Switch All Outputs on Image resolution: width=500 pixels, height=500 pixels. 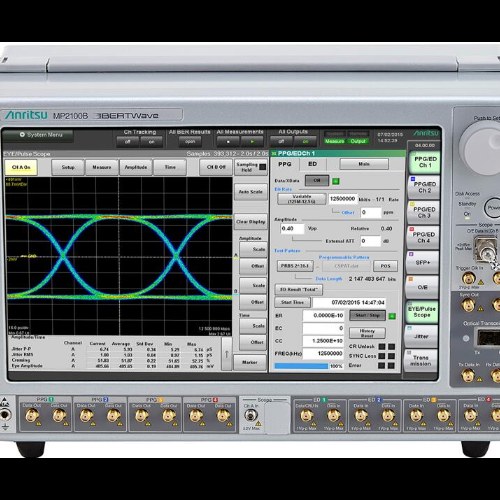tap(305, 141)
